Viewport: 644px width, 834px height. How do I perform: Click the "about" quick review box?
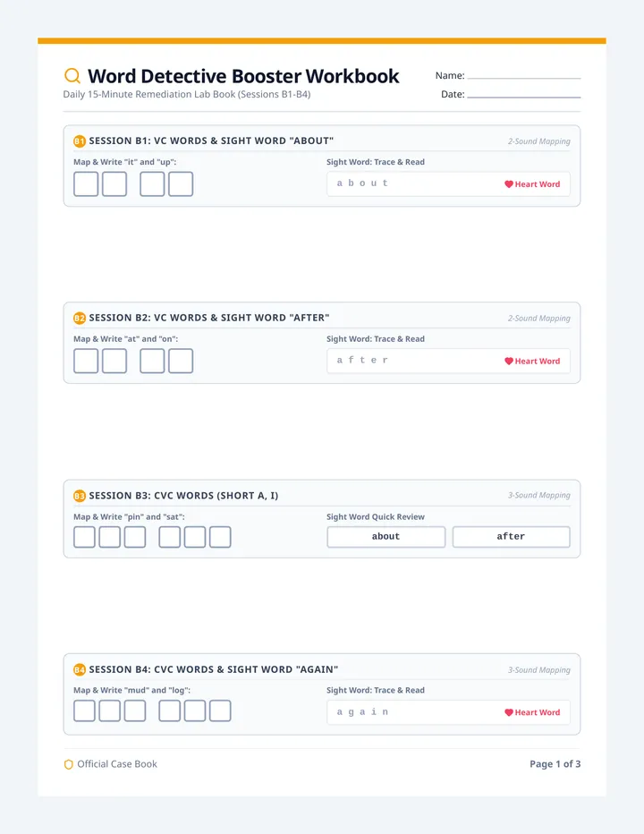[x=386, y=537]
